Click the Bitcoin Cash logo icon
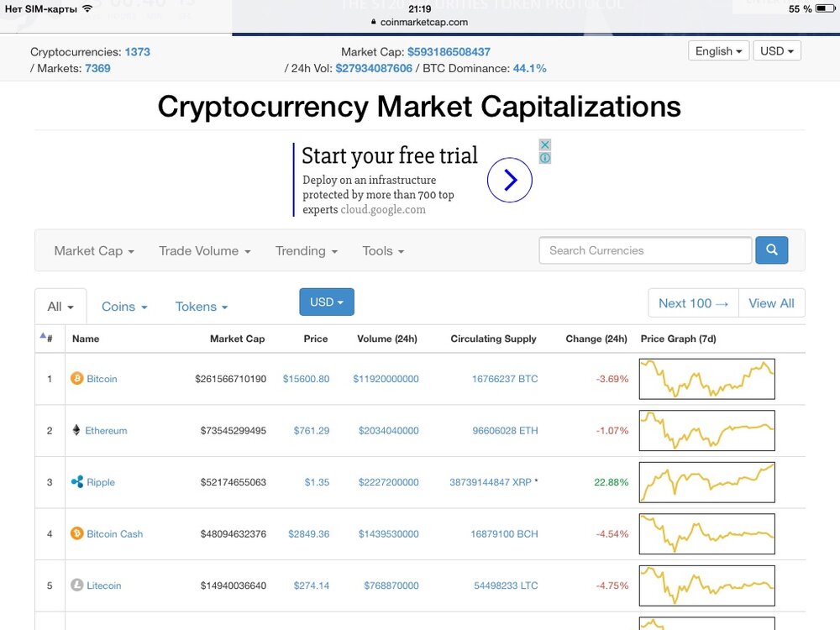Screen dimensions: 840x630 coord(77,533)
